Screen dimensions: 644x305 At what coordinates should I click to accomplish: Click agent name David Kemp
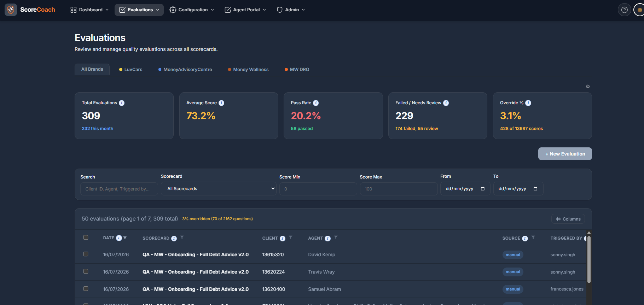(322, 254)
